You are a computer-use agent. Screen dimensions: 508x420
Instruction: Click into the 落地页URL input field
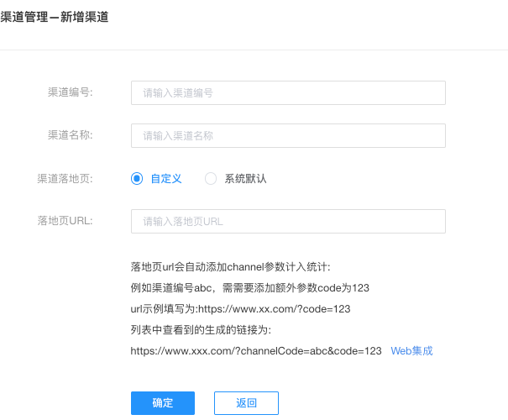(288, 222)
